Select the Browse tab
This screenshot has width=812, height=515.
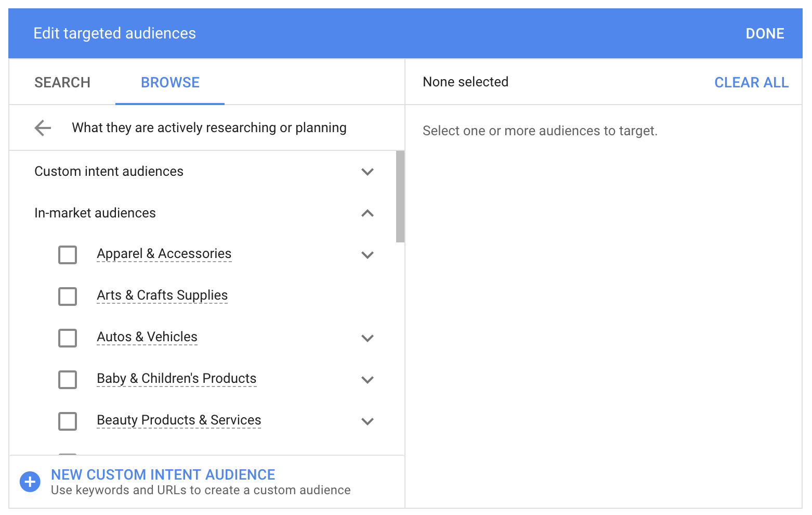(x=170, y=83)
